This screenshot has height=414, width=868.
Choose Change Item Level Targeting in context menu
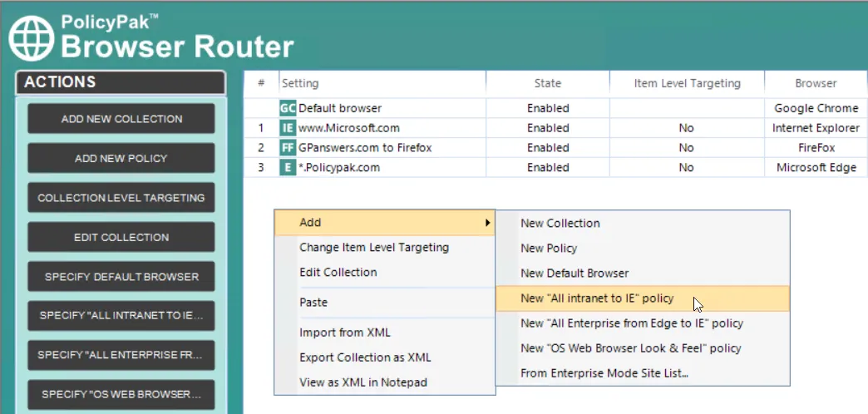pos(385,248)
